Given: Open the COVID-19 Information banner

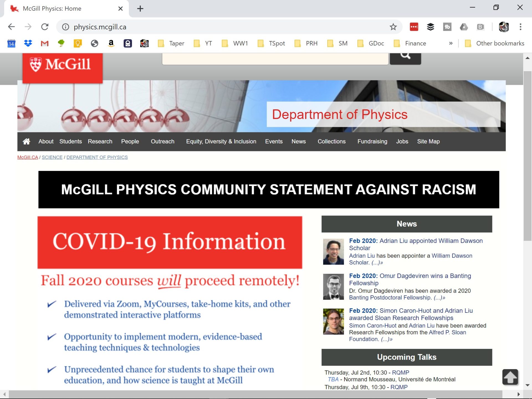Looking at the screenshot, I should click(x=170, y=242).
